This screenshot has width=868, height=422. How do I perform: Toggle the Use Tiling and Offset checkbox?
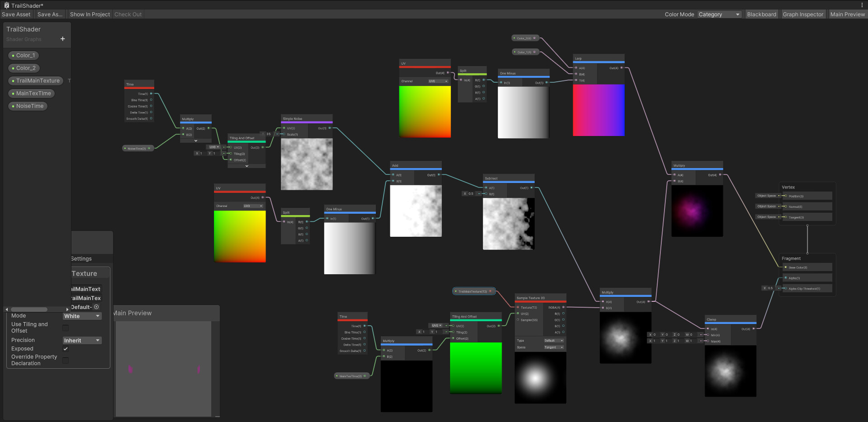66,328
